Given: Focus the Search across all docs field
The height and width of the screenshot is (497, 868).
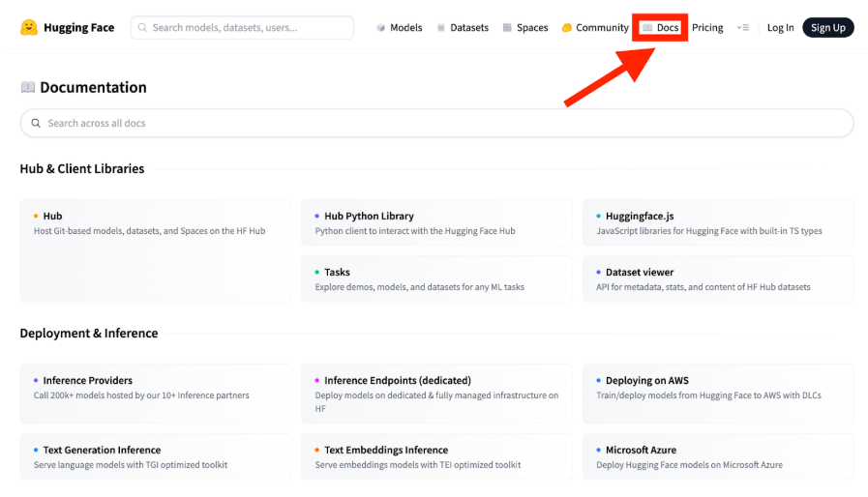Looking at the screenshot, I should 435,124.
